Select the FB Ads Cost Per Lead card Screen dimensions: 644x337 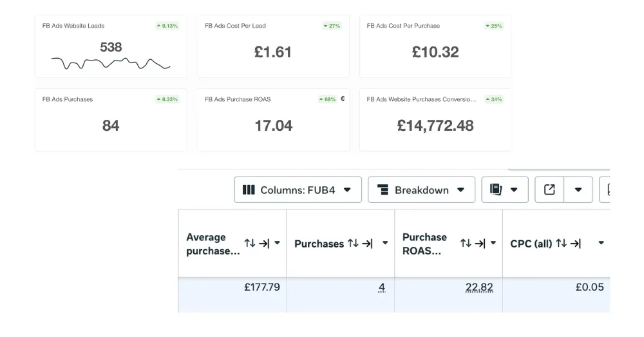pyautogui.click(x=273, y=46)
